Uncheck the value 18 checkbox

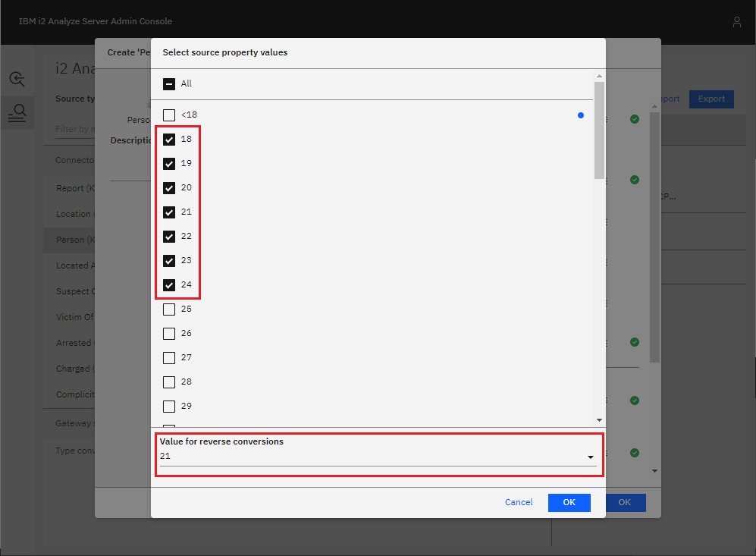[x=168, y=139]
